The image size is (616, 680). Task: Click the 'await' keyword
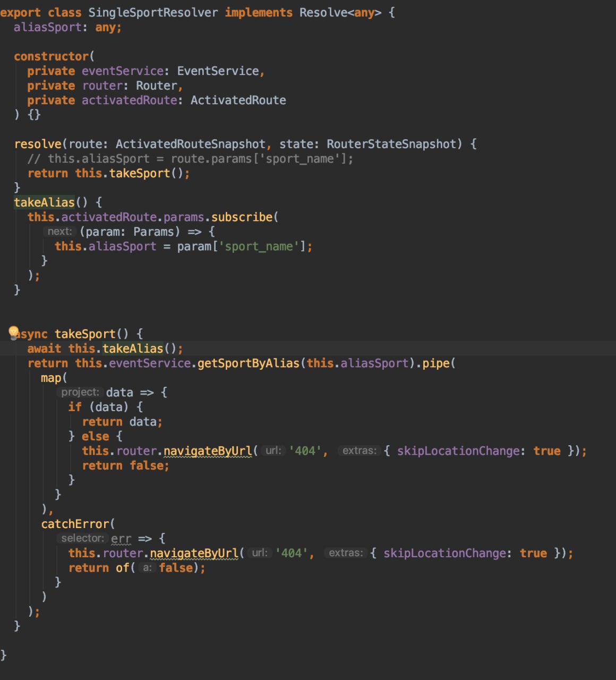pos(45,348)
